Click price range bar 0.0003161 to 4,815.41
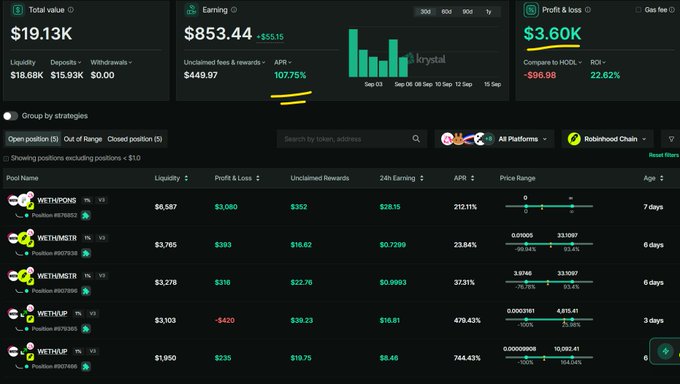This screenshot has height=384, width=680. [x=549, y=319]
